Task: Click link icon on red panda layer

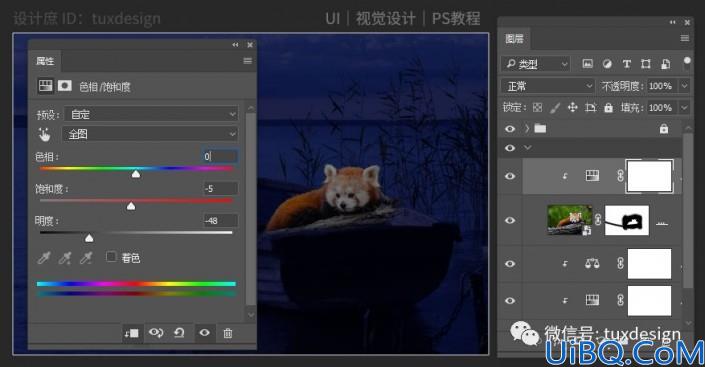Action: (x=598, y=220)
